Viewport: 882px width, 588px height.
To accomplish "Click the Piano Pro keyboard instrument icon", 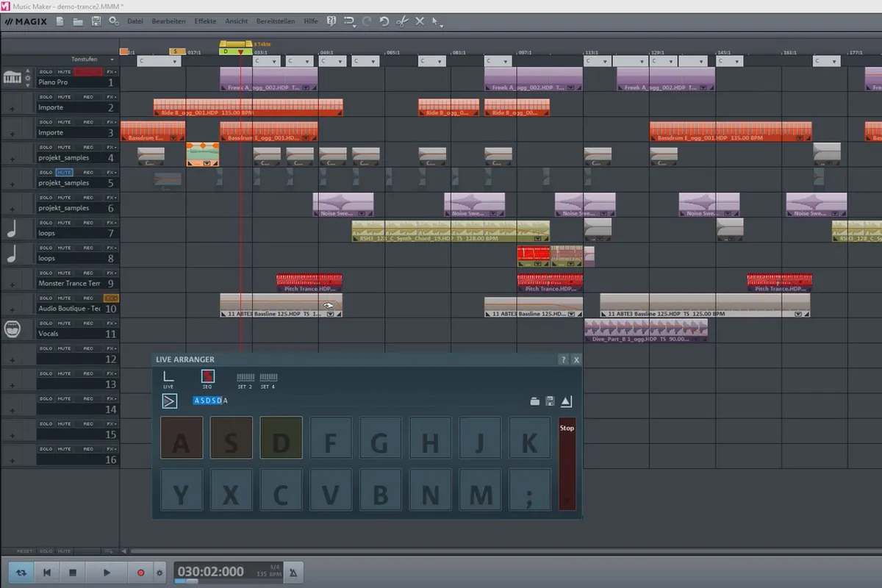I will (x=12, y=77).
